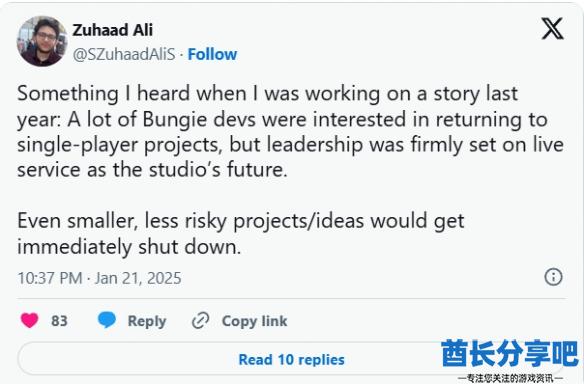
Task: Open the 10:37 PM timestamp link
Action: point(50,278)
